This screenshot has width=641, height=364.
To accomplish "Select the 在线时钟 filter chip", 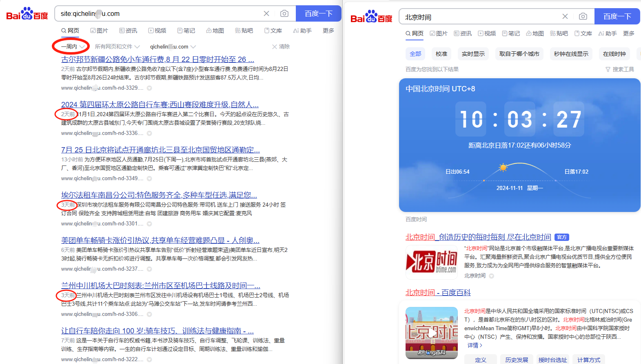I will tap(614, 54).
